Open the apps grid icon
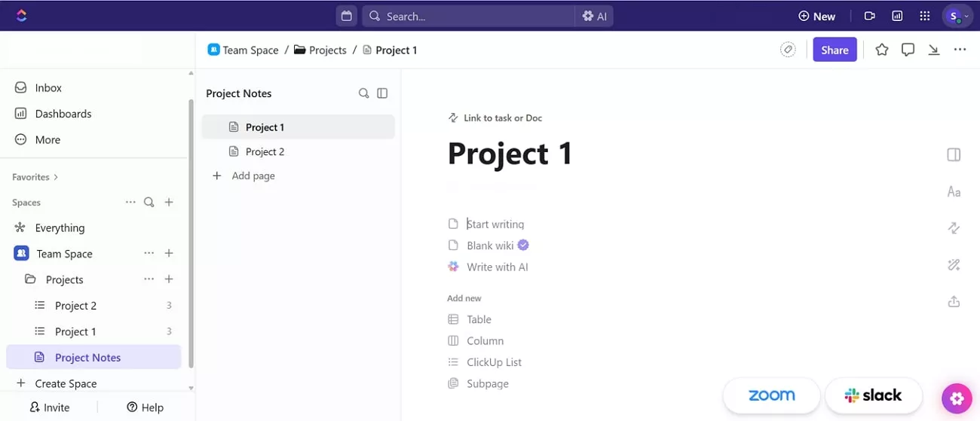The width and height of the screenshot is (980, 421). pos(924,16)
